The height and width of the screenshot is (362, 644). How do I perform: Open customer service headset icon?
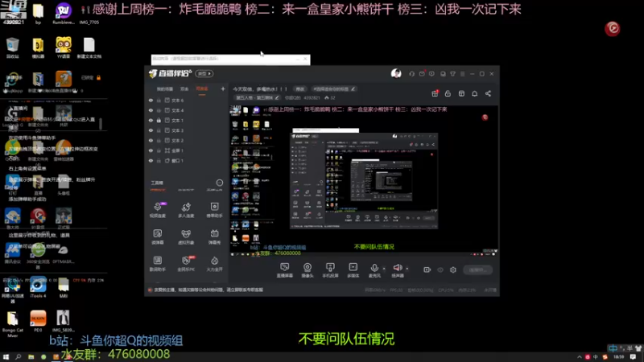tap(411, 74)
